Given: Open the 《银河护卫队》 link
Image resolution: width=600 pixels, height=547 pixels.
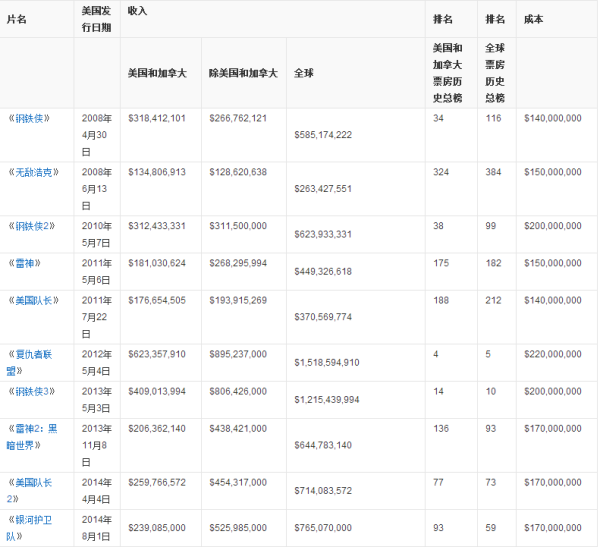Looking at the screenshot, I should [30, 528].
